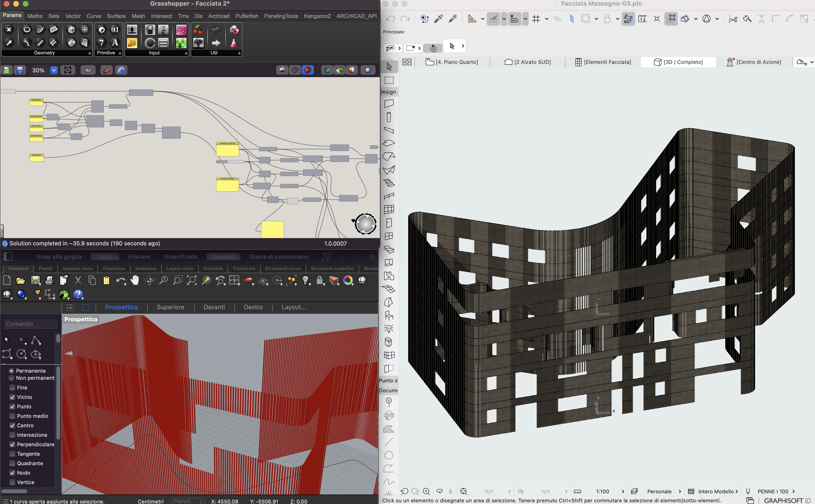Open the PanelingTools tab in Grasshopper

(281, 16)
